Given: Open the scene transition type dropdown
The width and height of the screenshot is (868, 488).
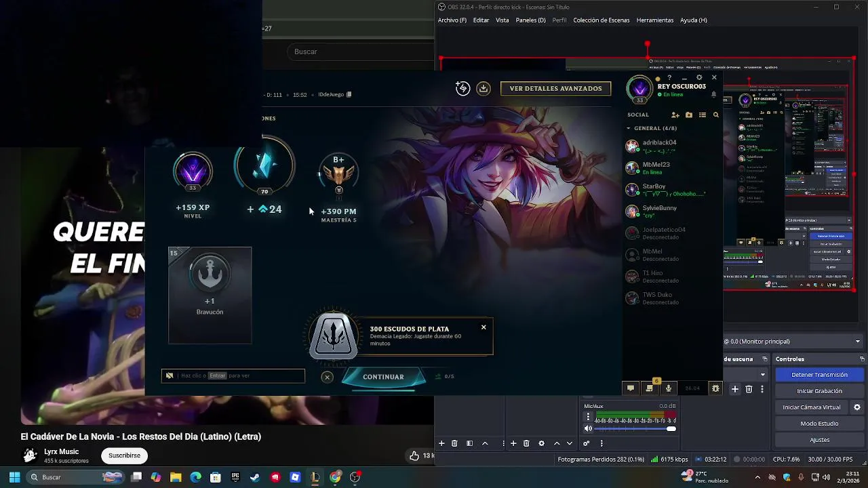Looking at the screenshot, I should 763,374.
